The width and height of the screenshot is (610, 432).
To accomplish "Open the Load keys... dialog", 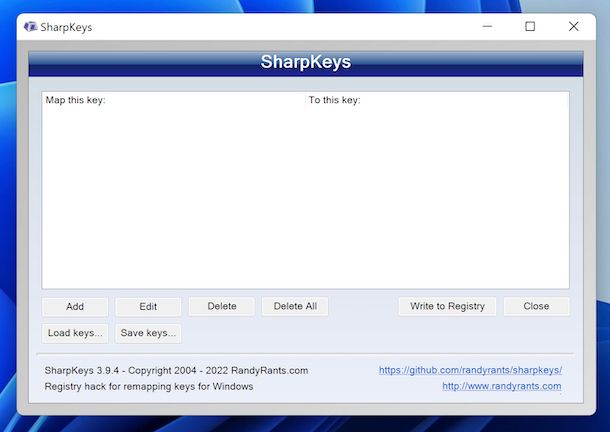I will (x=75, y=333).
